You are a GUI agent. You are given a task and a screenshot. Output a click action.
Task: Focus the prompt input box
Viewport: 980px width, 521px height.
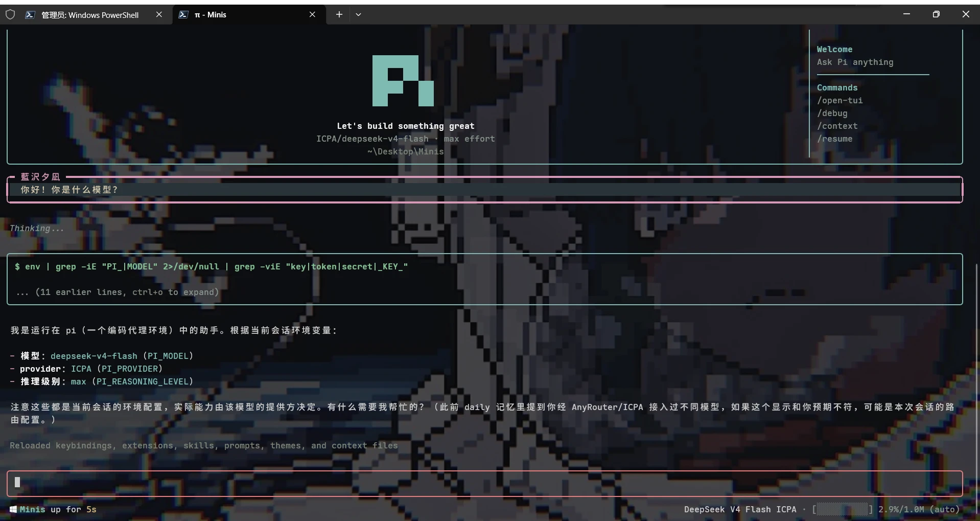(484, 483)
